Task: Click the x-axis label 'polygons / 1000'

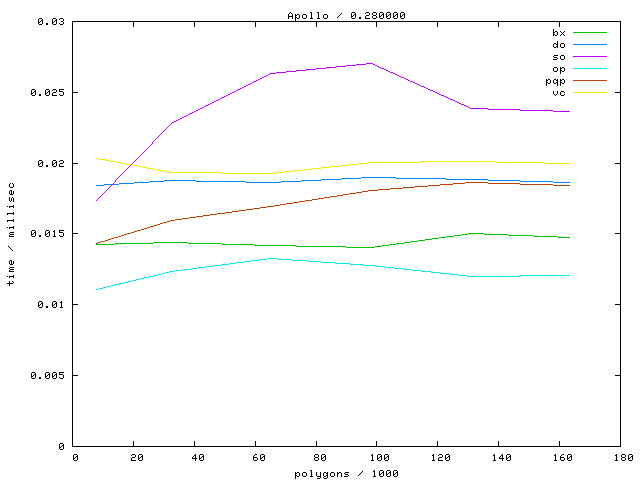Action: (346, 473)
